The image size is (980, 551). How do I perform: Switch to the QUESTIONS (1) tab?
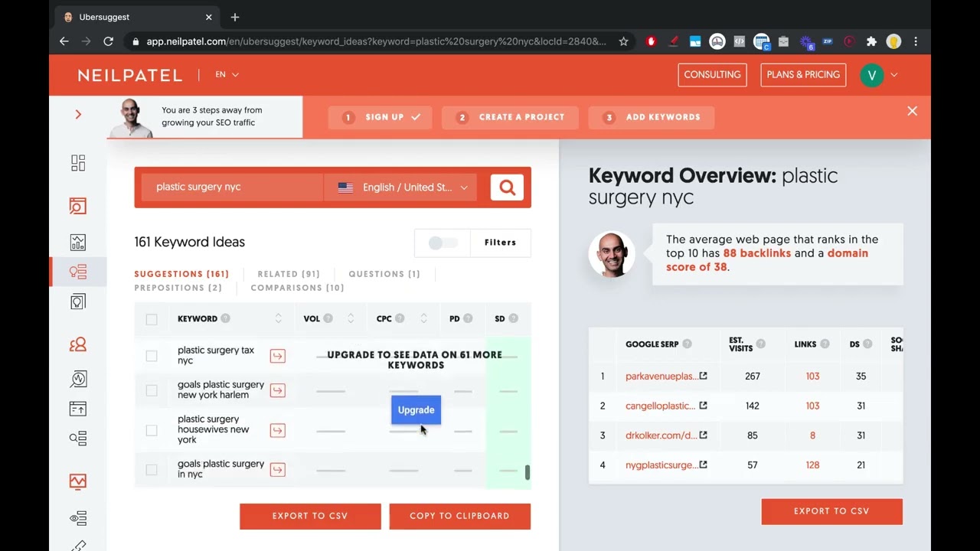(x=384, y=274)
